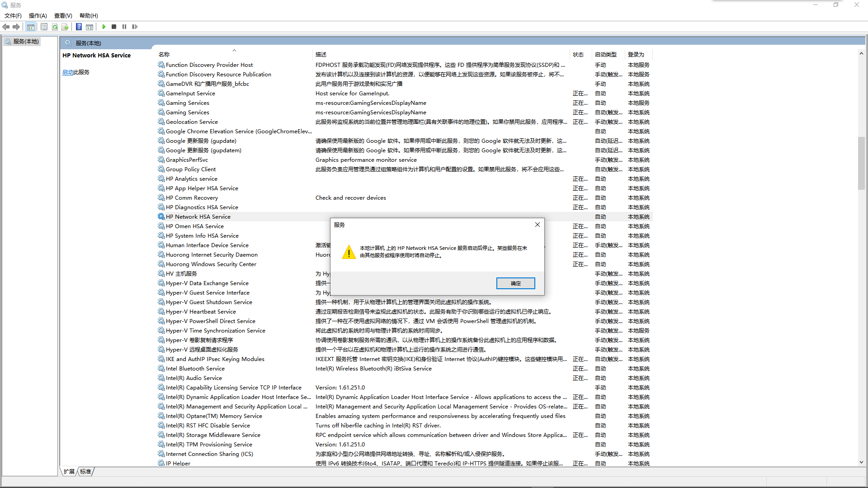Open the Properties toolbar icon
Viewport: 868px width, 488px height.
(44, 27)
